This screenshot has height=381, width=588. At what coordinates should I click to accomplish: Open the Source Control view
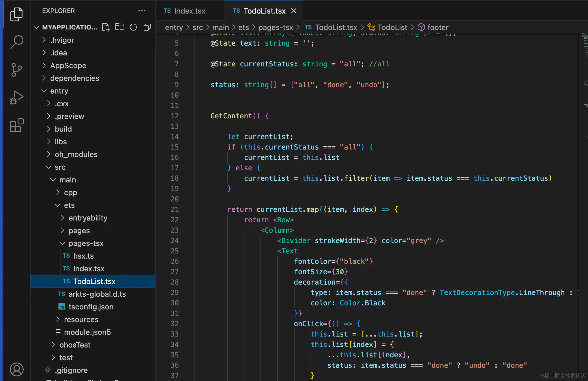click(16, 70)
